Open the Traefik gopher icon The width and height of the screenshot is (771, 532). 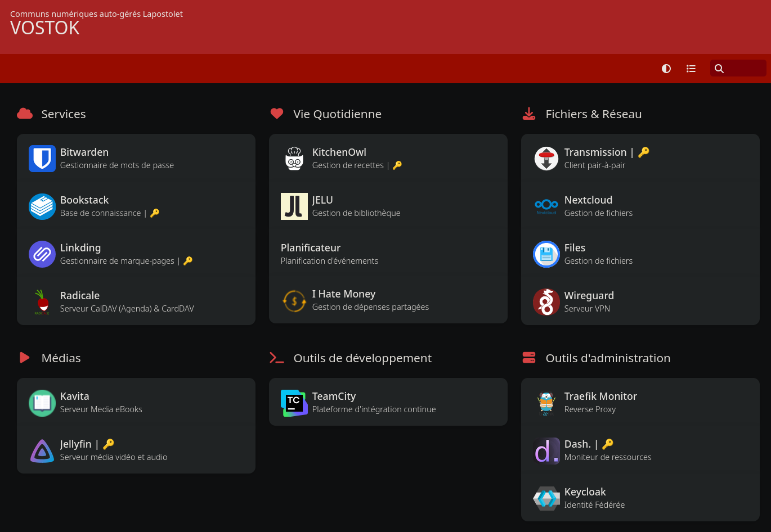546,403
